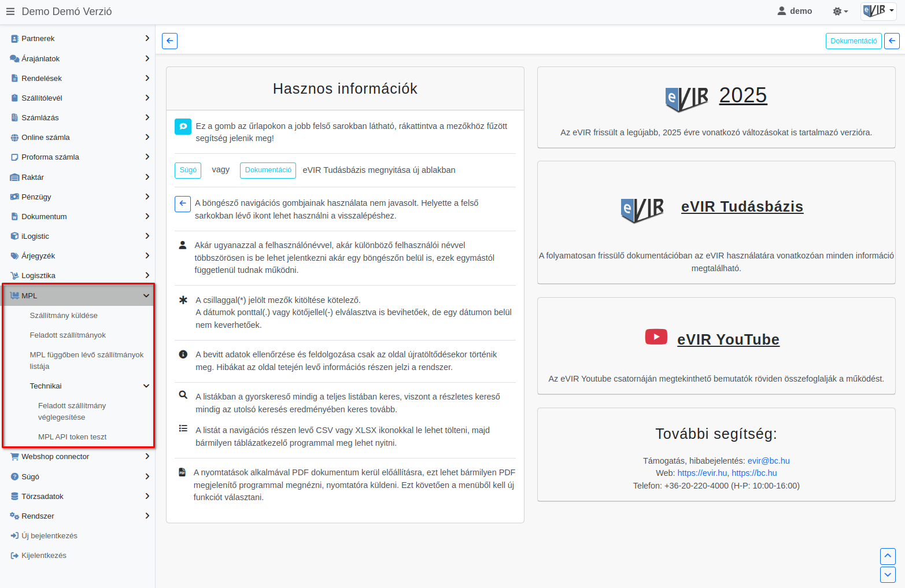The image size is (905, 588).
Task: Open the eVIR logo dropdown in header
Action: pyautogui.click(x=878, y=11)
